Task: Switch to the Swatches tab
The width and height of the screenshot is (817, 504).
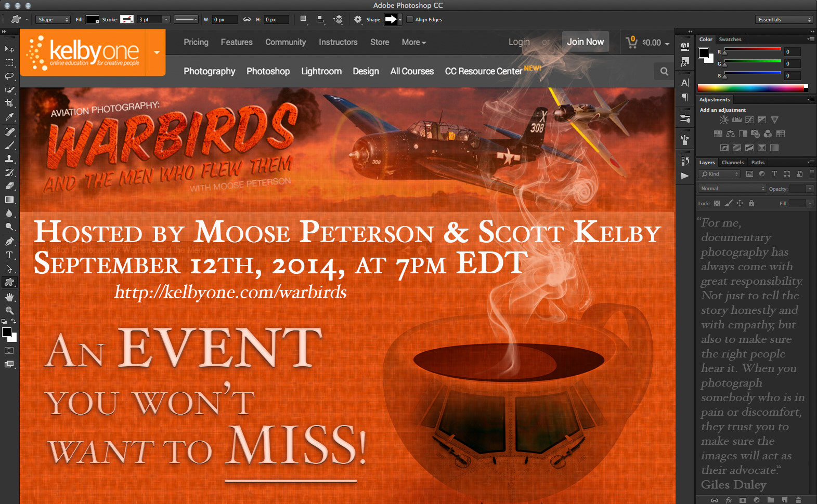Action: tap(730, 39)
